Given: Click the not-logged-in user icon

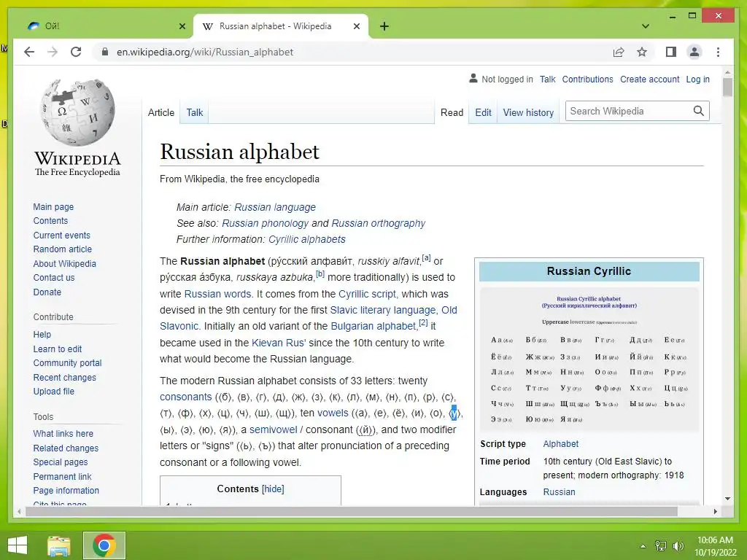Looking at the screenshot, I should click(473, 78).
